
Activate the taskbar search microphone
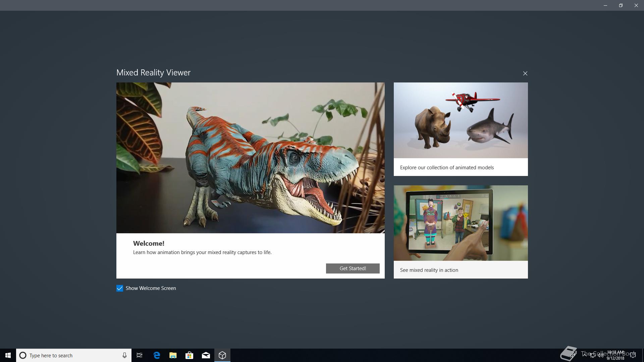(x=124, y=355)
